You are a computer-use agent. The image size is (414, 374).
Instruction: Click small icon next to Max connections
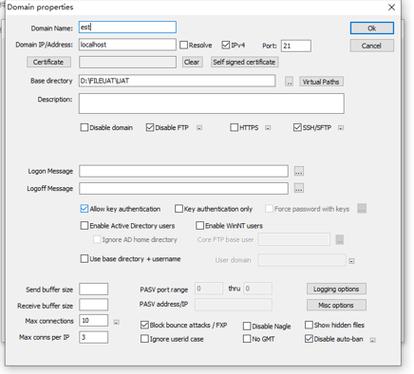coord(116,322)
